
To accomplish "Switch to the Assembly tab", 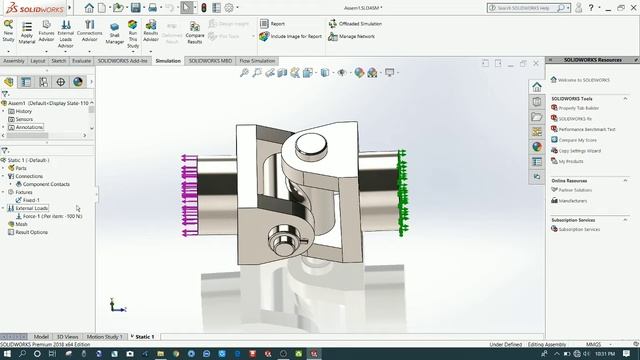I will coord(14,61).
